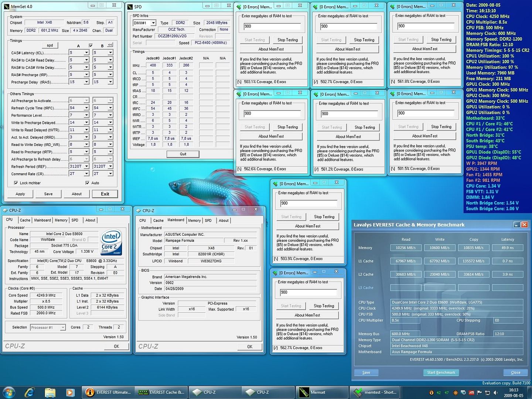This screenshot has width=532, height=399.
Task: Open Memory tab in CPU-Z Motherboard window
Action: (194, 221)
